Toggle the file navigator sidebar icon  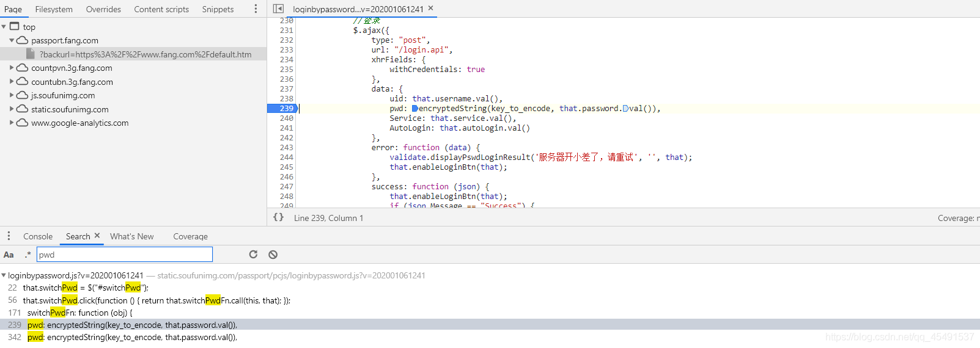coord(278,9)
